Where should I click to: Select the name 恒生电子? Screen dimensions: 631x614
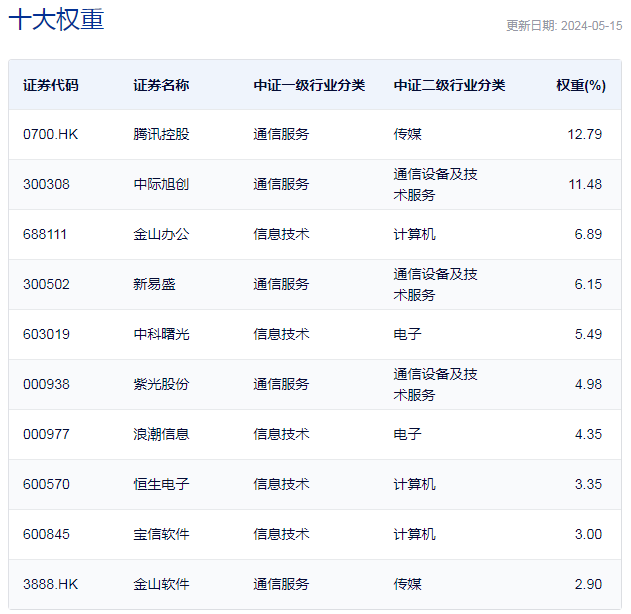coord(161,484)
